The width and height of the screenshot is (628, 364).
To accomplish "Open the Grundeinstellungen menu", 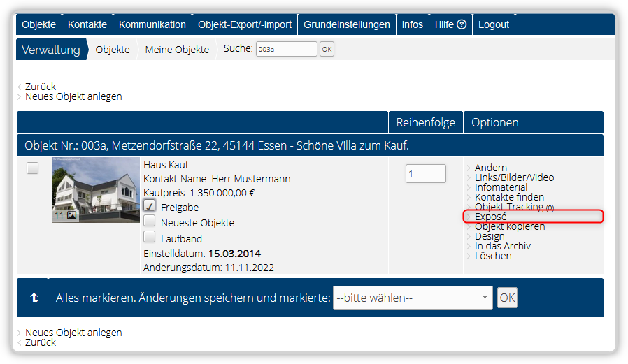I will point(347,24).
